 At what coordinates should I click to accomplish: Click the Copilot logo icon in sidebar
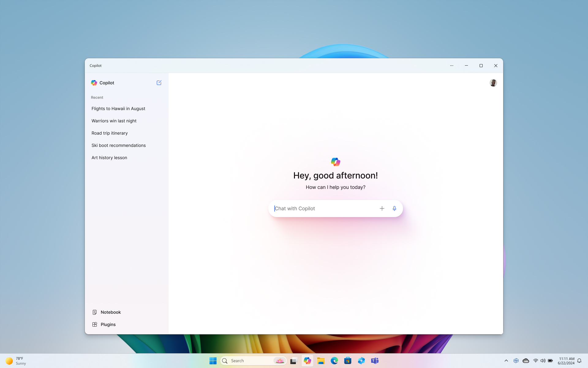tap(94, 83)
